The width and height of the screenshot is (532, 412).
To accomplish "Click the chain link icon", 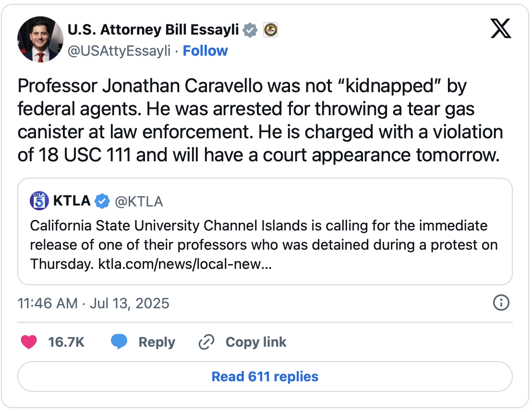I will pyautogui.click(x=206, y=342).
